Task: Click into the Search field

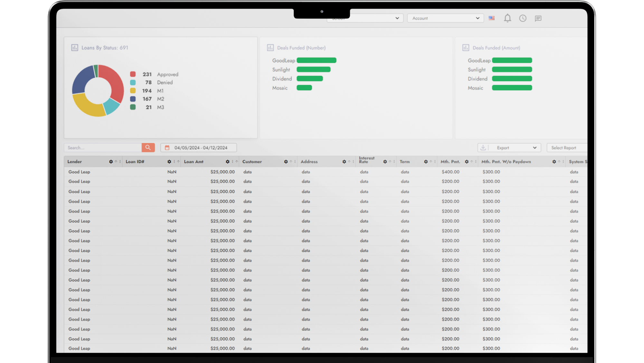Action: click(x=103, y=148)
